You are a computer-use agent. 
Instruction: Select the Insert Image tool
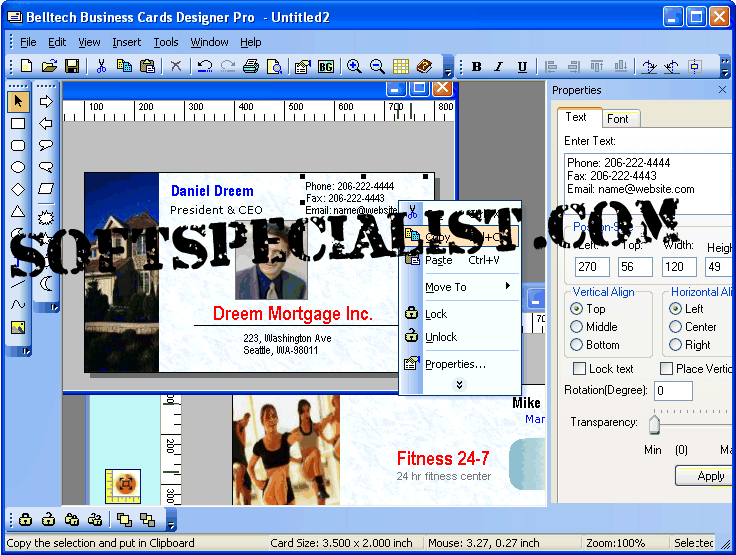click(18, 327)
